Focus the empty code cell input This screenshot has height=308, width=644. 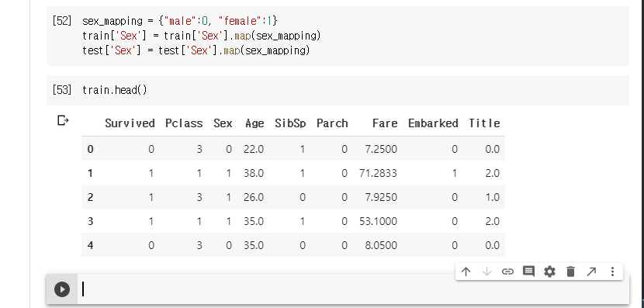[x=353, y=289]
